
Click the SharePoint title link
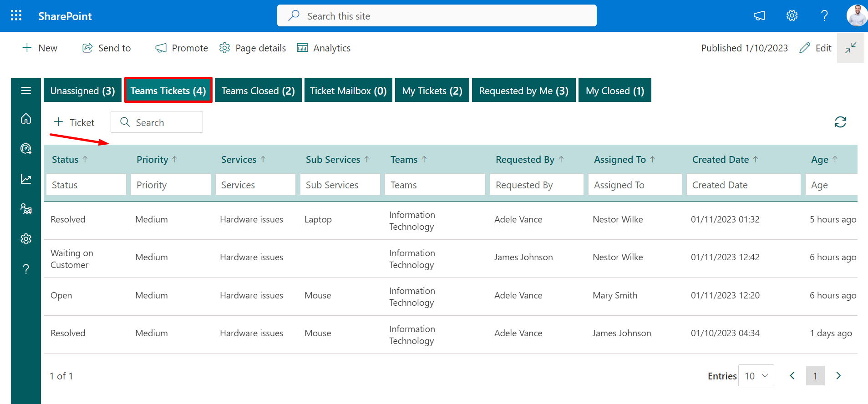click(65, 16)
